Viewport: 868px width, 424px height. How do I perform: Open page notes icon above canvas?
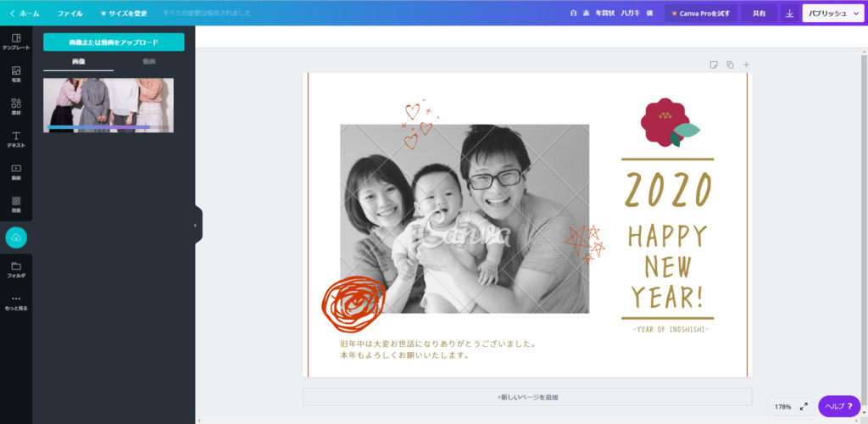point(714,64)
